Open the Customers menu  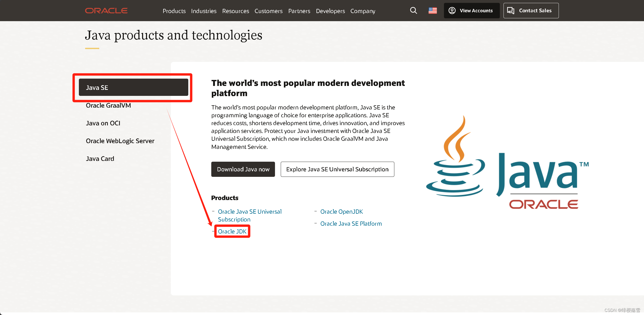coord(268,11)
